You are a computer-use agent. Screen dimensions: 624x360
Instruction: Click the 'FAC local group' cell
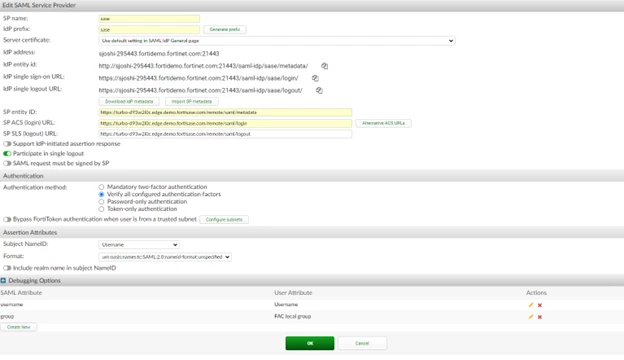(x=292, y=317)
